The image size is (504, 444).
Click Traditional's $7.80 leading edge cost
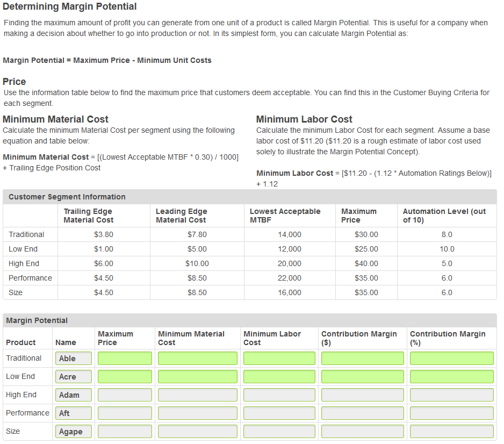[197, 234]
